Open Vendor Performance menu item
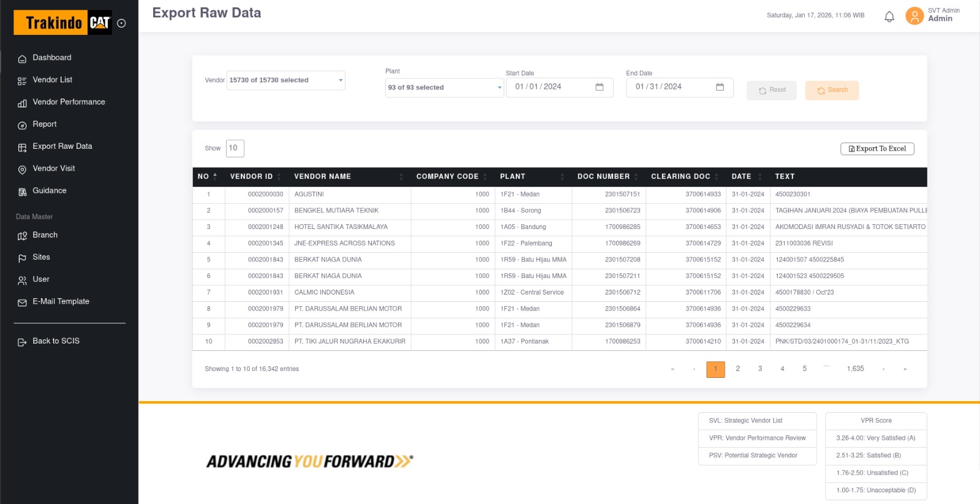 click(x=69, y=102)
